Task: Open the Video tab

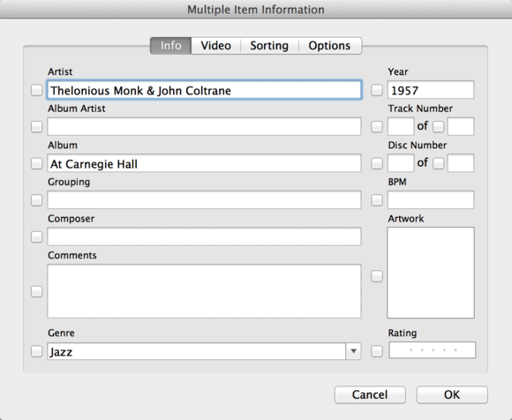Action: (x=216, y=46)
